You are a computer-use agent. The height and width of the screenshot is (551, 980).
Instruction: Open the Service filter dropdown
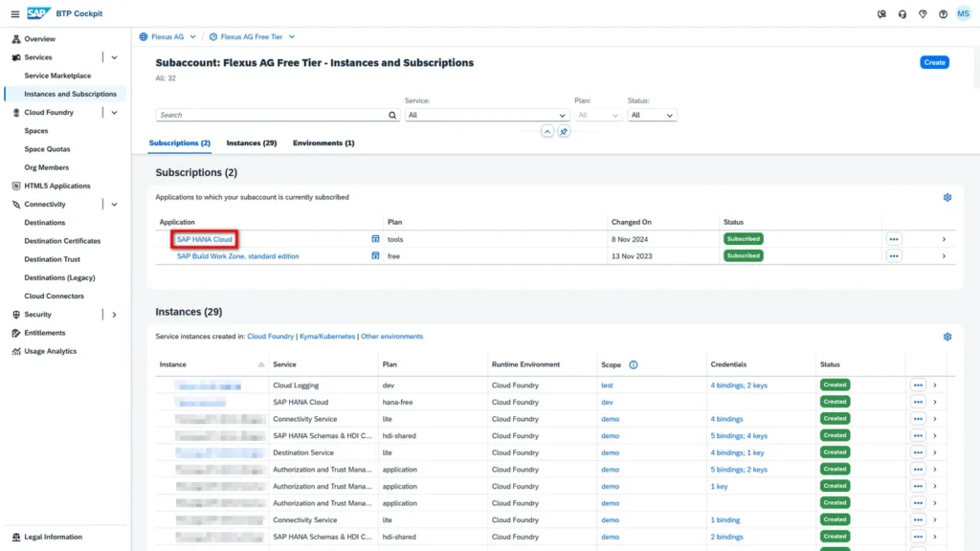point(487,115)
